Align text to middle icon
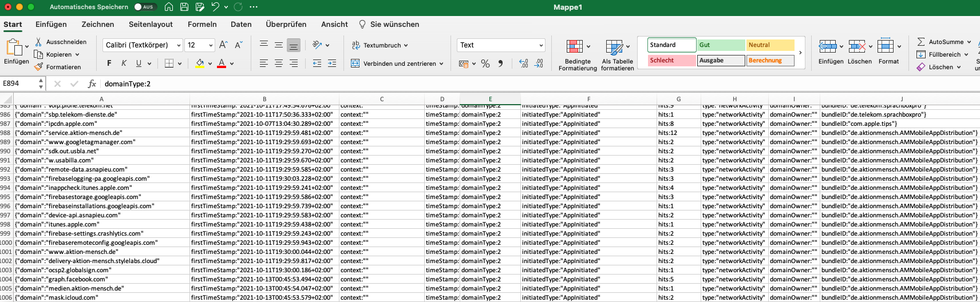Screen dimensions: 980x302 tap(279, 45)
